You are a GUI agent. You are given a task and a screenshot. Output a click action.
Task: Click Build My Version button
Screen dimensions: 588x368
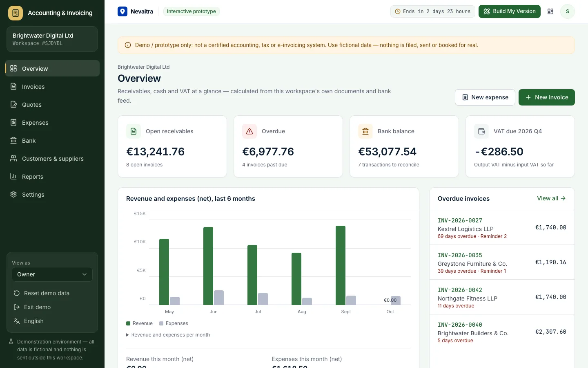[510, 11]
